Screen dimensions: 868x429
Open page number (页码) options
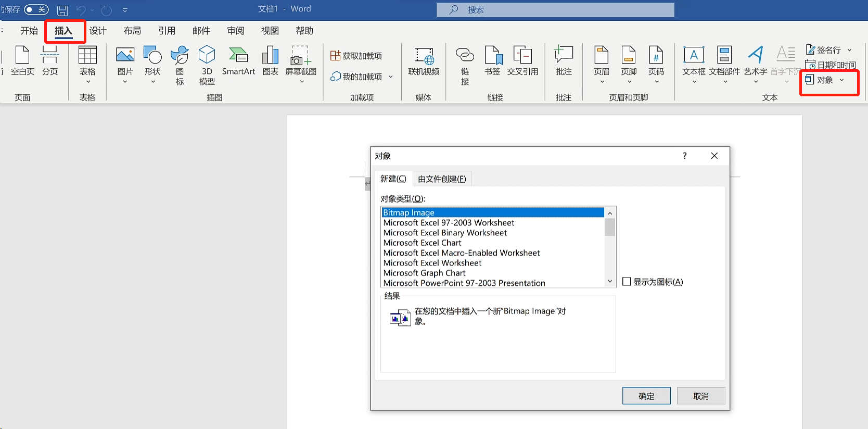tap(656, 65)
